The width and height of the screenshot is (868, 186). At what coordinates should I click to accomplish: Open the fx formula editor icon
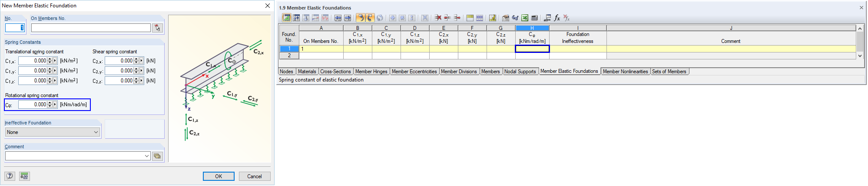coord(557,18)
